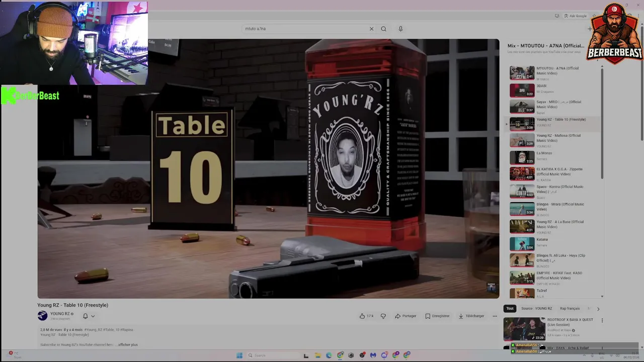Play Blingos ft. Ali Loka - Heya
Image resolution: width=644 pixels, height=362 pixels.
tap(553, 260)
